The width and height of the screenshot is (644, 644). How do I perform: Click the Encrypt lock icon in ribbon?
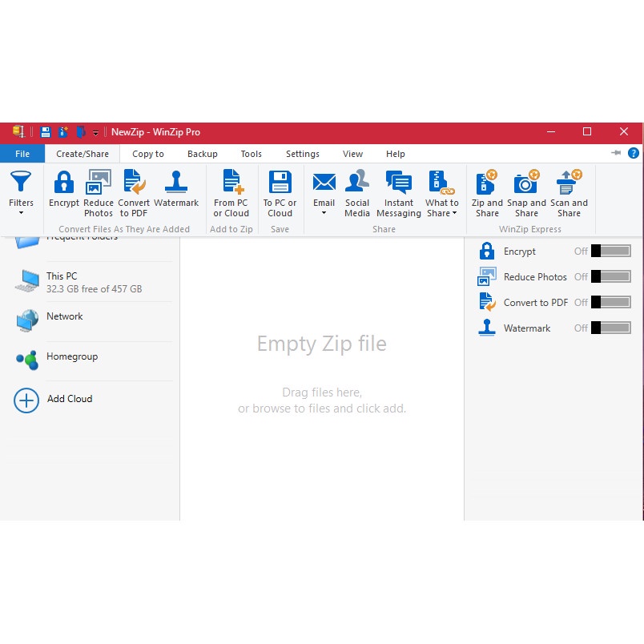point(63,183)
